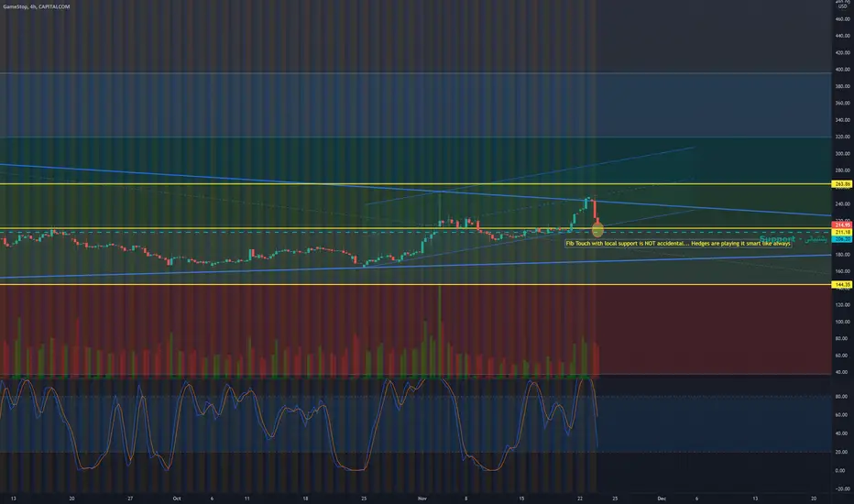Select the yellow 263.86 price level label
854x504 pixels.
point(842,184)
